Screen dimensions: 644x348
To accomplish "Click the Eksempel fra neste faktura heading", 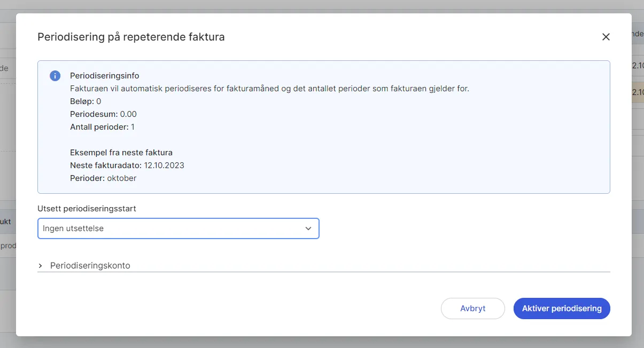I will [x=121, y=152].
